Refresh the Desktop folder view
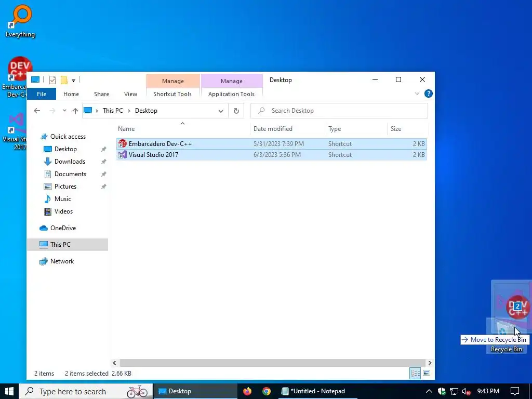This screenshot has height=399, width=532. pyautogui.click(x=236, y=111)
